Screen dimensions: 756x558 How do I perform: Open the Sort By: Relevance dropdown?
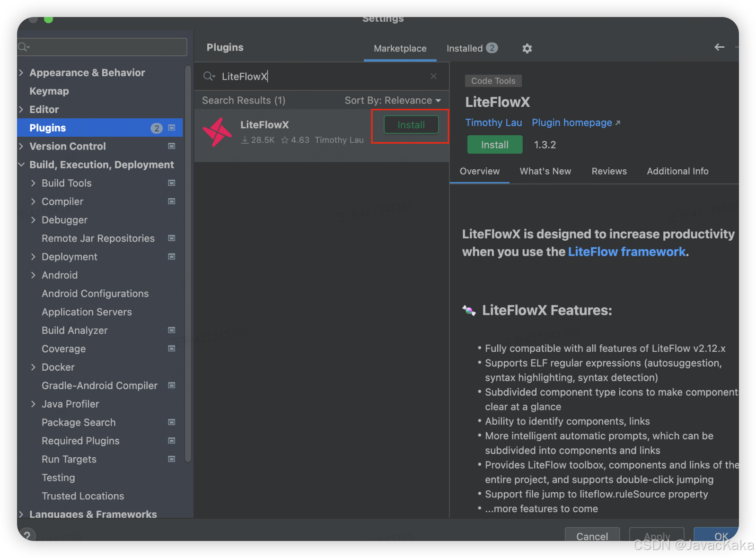tap(393, 100)
